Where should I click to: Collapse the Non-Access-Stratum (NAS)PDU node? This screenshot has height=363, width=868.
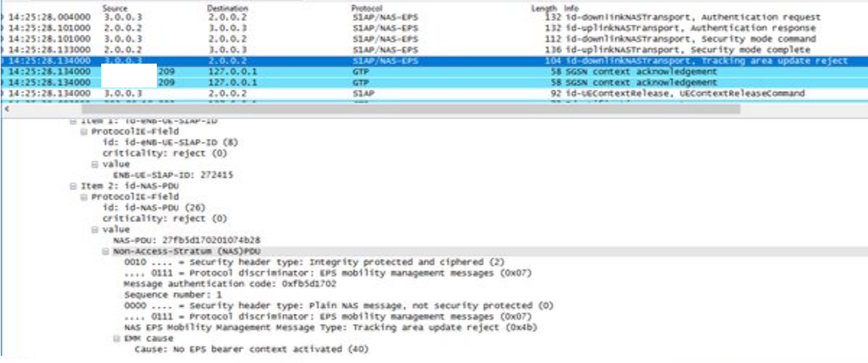(106, 251)
